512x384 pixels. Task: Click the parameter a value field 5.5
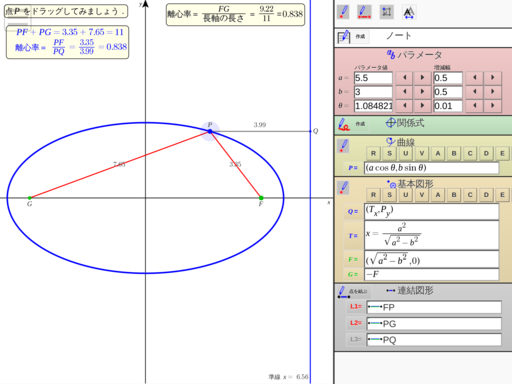click(373, 78)
